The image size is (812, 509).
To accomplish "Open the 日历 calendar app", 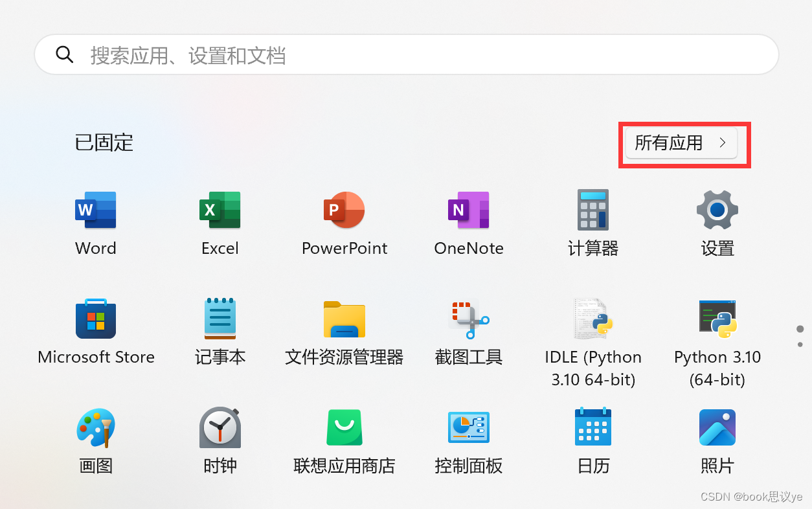I will [593, 426].
